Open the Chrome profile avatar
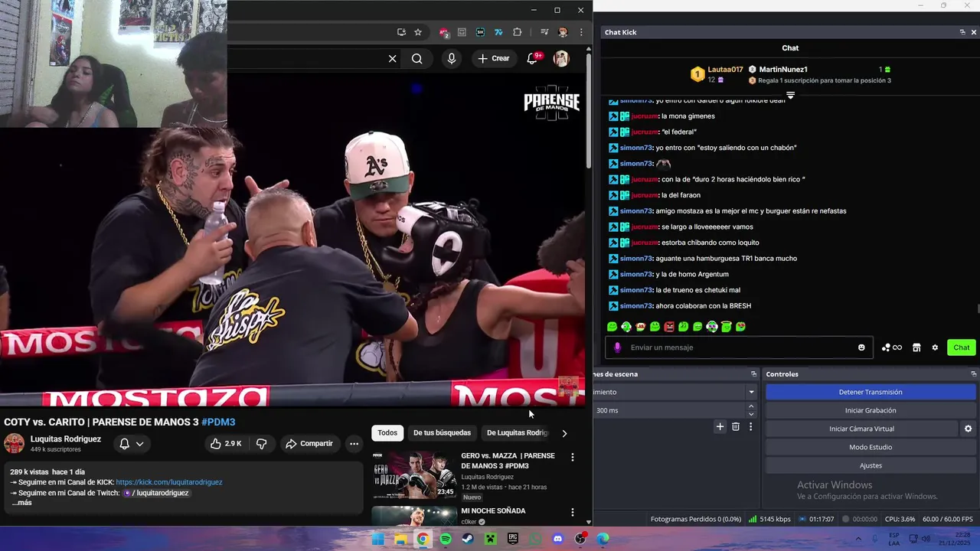Viewport: 980px width, 551px height. [x=563, y=32]
